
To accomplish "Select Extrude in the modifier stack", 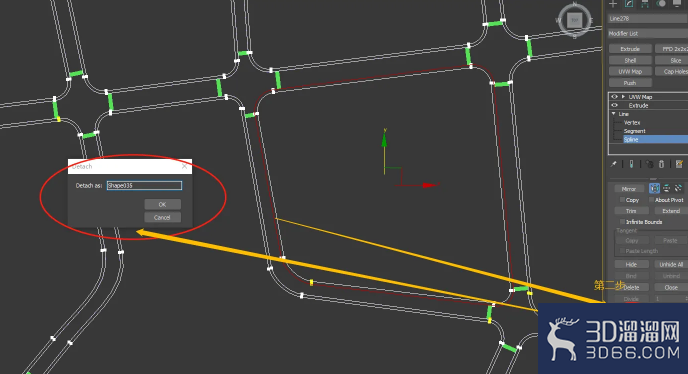I will point(638,105).
